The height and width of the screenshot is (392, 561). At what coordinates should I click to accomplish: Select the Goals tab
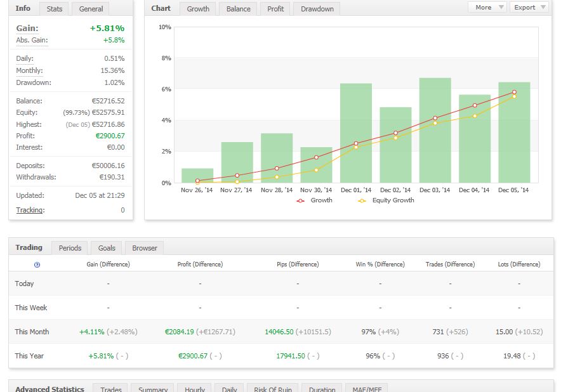[x=107, y=248]
